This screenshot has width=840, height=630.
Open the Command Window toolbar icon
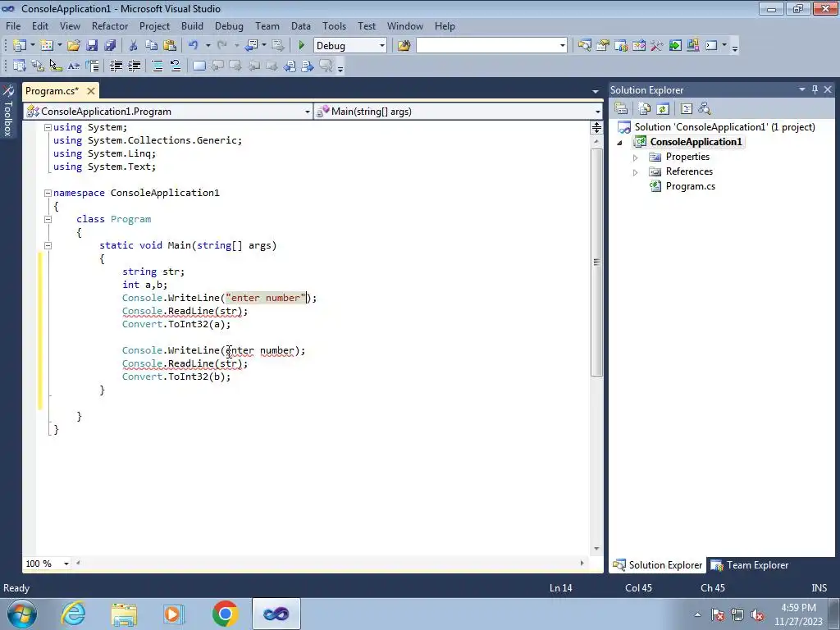pyautogui.click(x=711, y=46)
